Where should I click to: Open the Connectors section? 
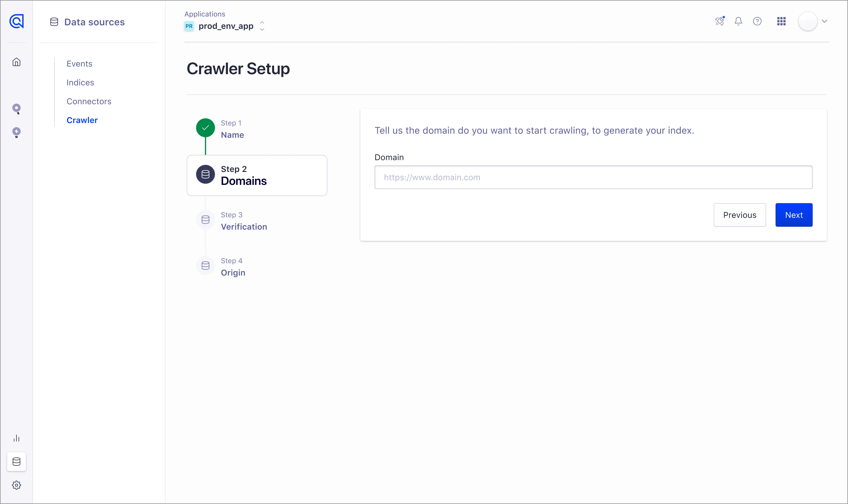pos(89,101)
